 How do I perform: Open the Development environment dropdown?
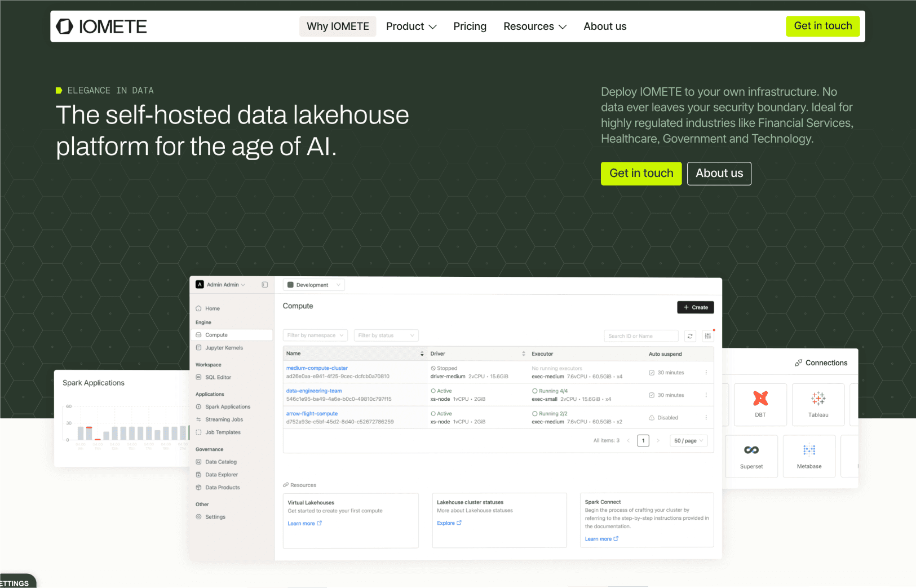click(314, 285)
